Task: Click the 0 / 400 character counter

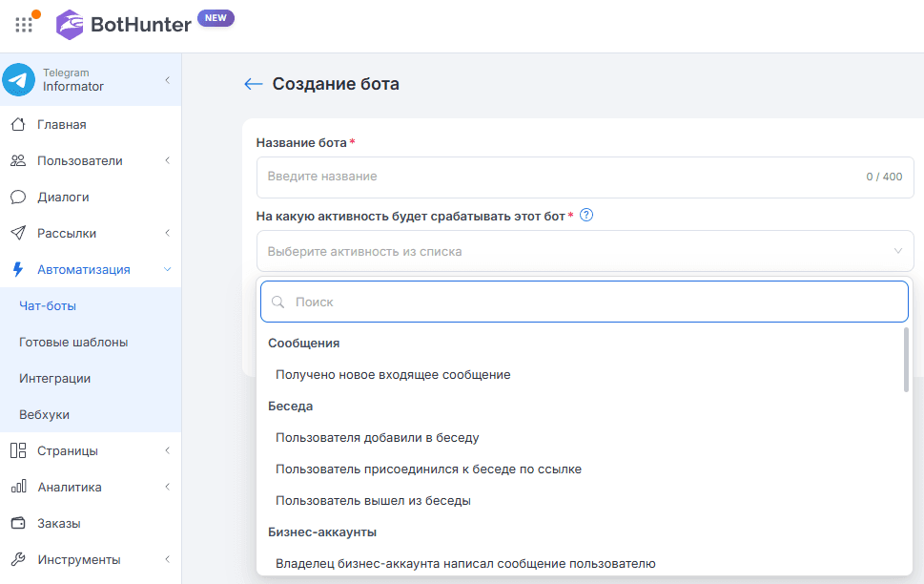Action: click(884, 177)
